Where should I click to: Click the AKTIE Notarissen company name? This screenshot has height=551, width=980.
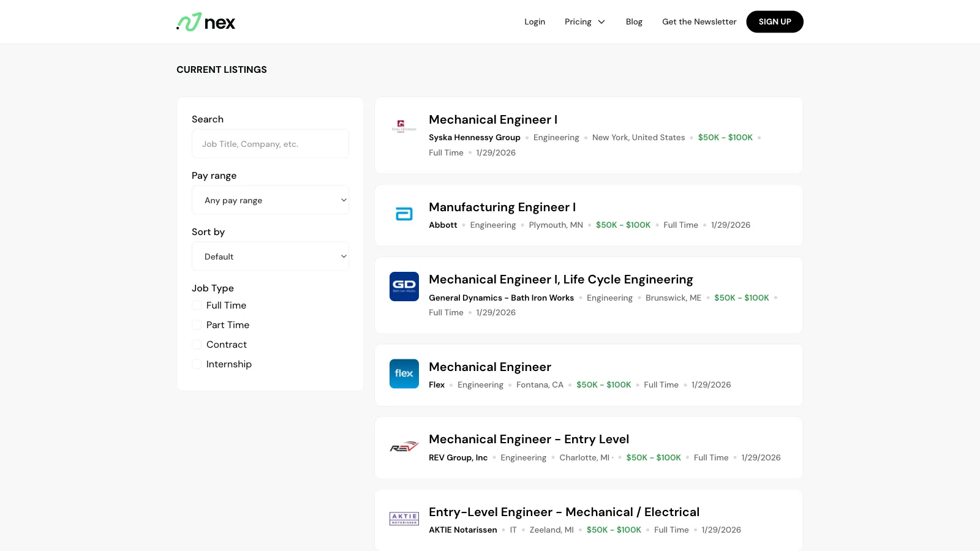point(463,530)
